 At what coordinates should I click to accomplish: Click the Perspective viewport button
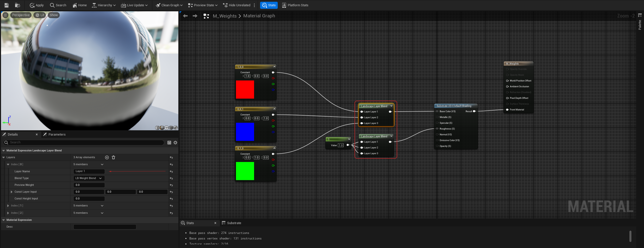[x=21, y=15]
